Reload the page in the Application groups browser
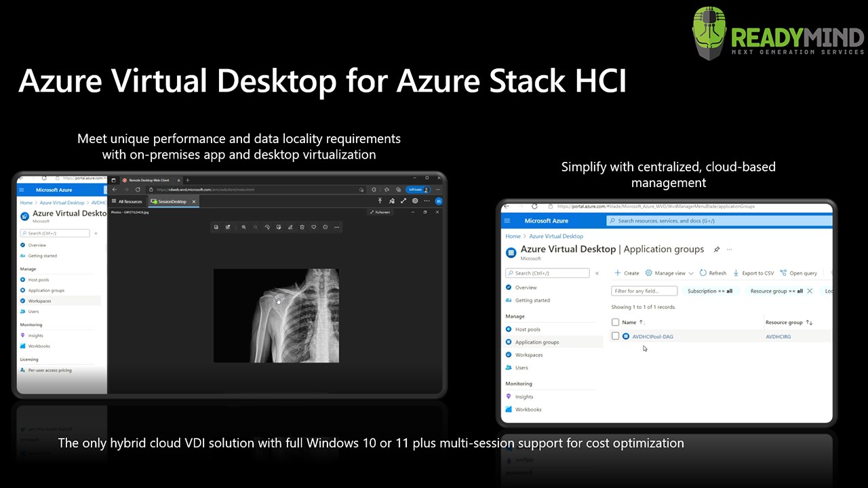Image resolution: width=868 pixels, height=488 pixels. click(x=534, y=207)
